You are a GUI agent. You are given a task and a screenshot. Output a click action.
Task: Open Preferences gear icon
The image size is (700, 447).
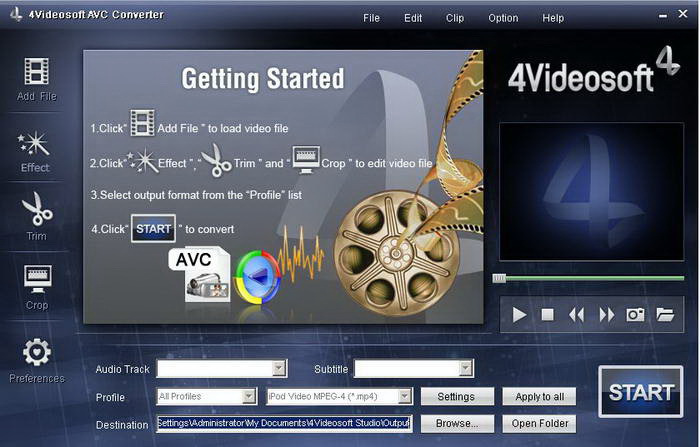pyautogui.click(x=37, y=352)
